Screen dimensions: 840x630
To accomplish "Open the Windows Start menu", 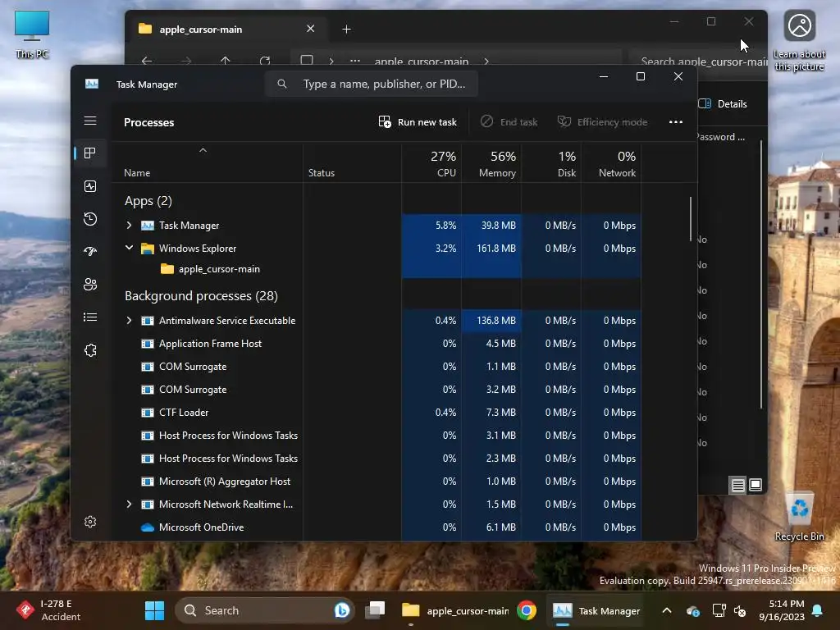I will click(155, 610).
